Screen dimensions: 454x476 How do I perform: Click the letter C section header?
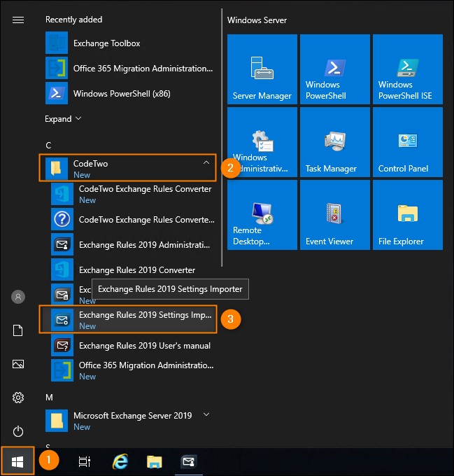pyautogui.click(x=48, y=146)
